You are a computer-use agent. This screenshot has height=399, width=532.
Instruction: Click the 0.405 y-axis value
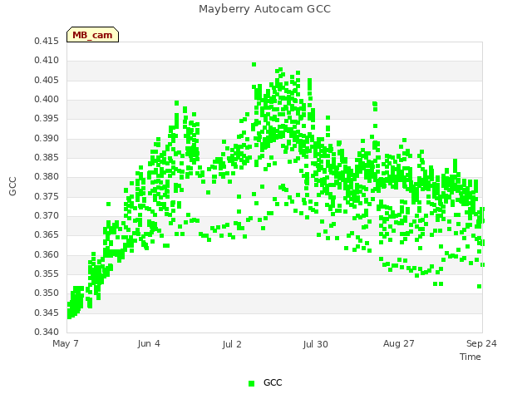point(47,80)
